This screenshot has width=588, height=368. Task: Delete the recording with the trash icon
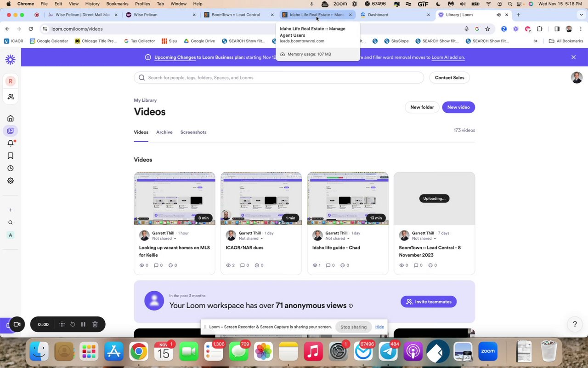[x=95, y=324]
